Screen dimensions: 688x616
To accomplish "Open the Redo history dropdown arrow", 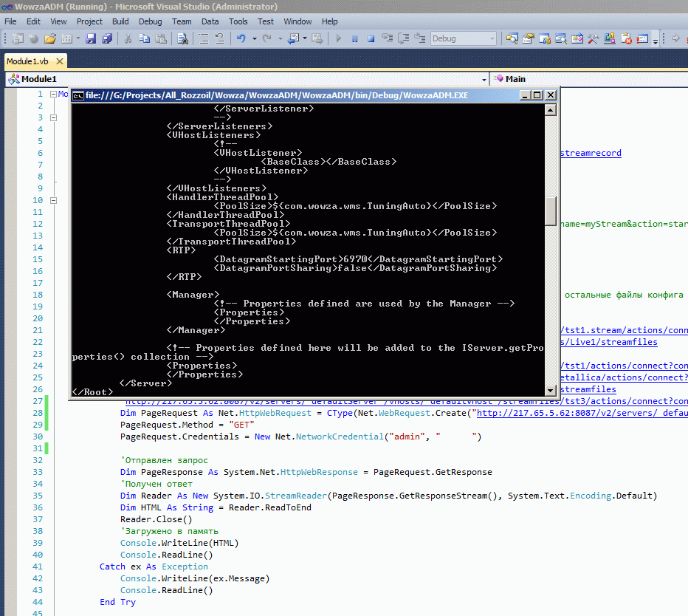I will 280,38.
